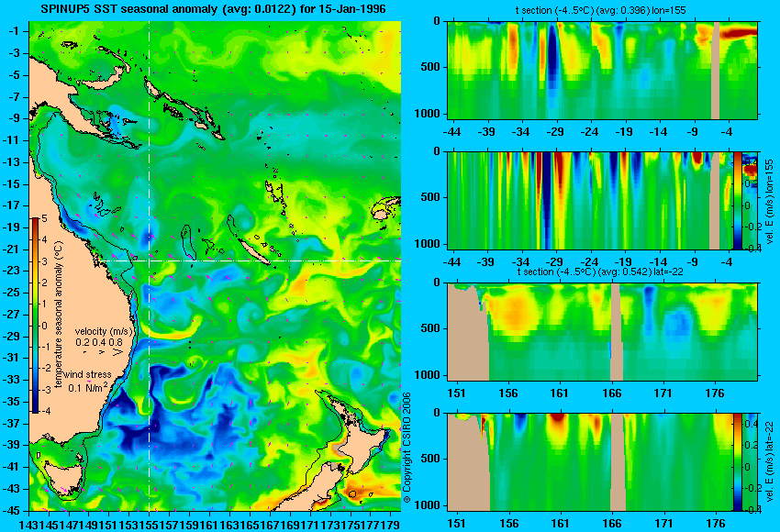Click the Tasmania landmass on the SST map
780x532 pixels.
click(65, 476)
